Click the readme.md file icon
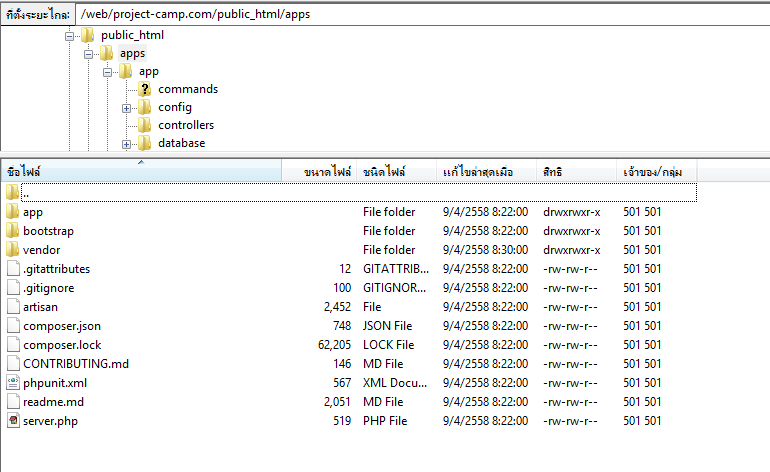This screenshot has width=770, height=472. pyautogui.click(x=14, y=402)
